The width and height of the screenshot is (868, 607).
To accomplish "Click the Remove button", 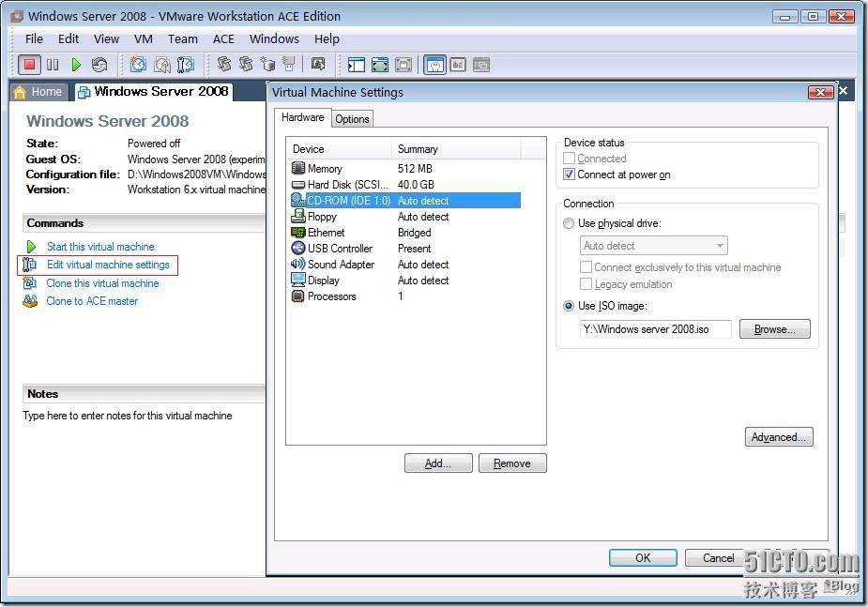I will [512, 463].
